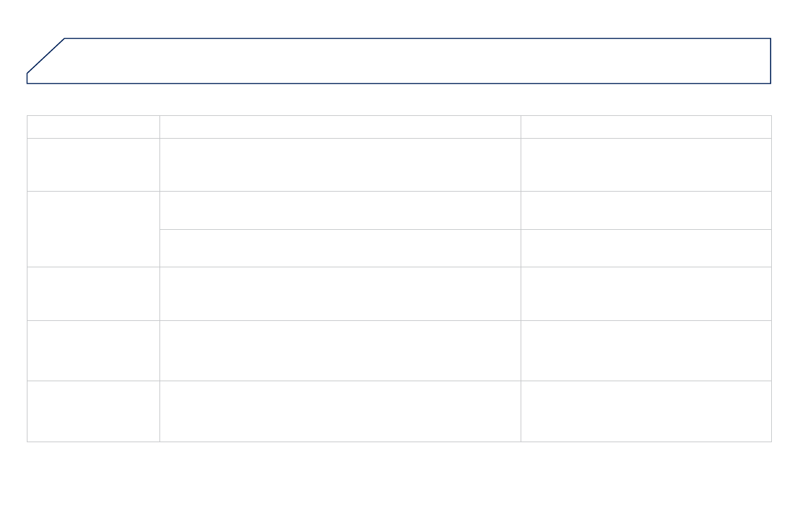Select the last column's header cell
Image resolution: width=798 pixels, height=532 pixels.
point(646,127)
